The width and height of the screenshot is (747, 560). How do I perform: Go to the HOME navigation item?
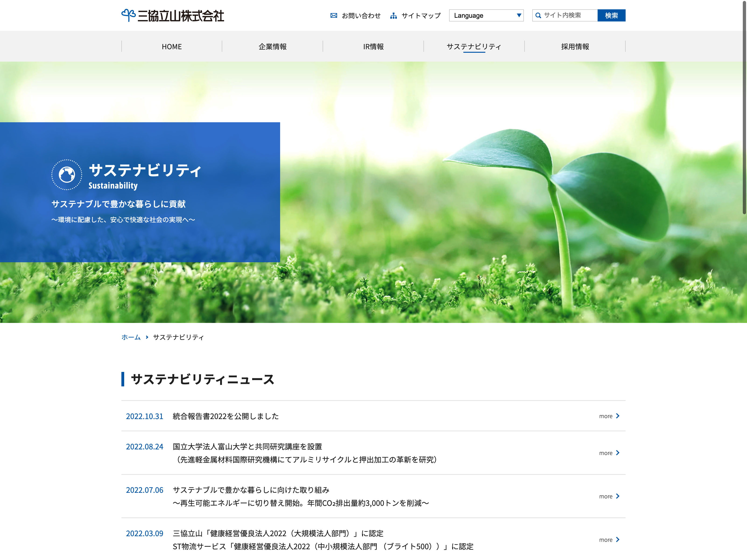[x=172, y=47]
